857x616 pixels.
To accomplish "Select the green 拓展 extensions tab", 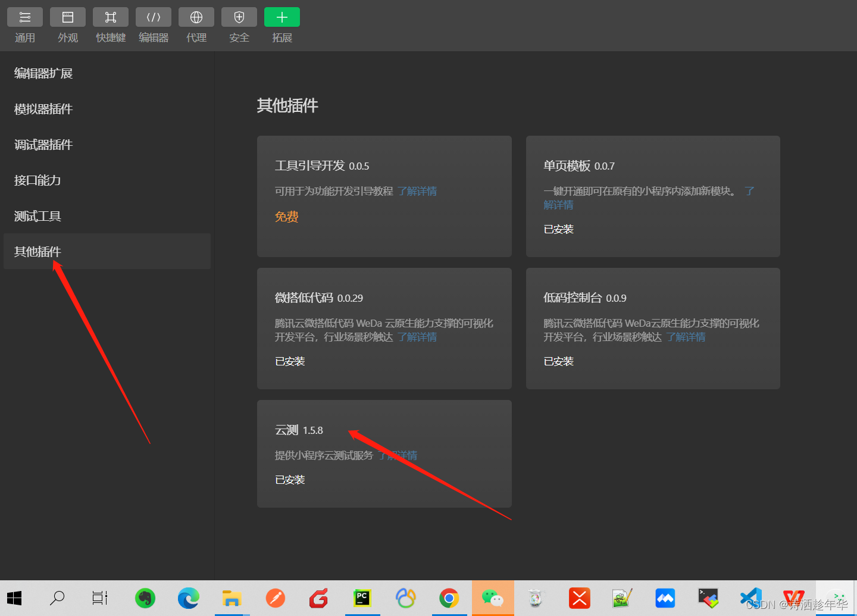I will [x=282, y=26].
